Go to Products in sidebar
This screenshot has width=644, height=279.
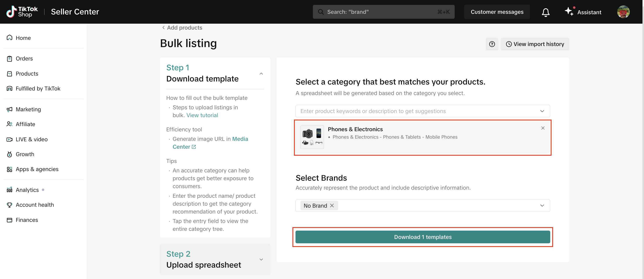click(27, 74)
